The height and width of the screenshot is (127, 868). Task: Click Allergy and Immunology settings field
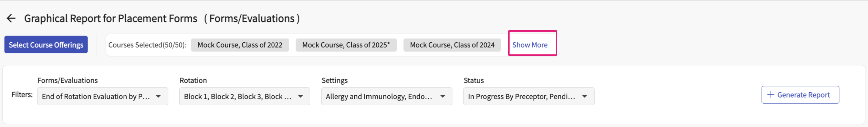point(387,96)
